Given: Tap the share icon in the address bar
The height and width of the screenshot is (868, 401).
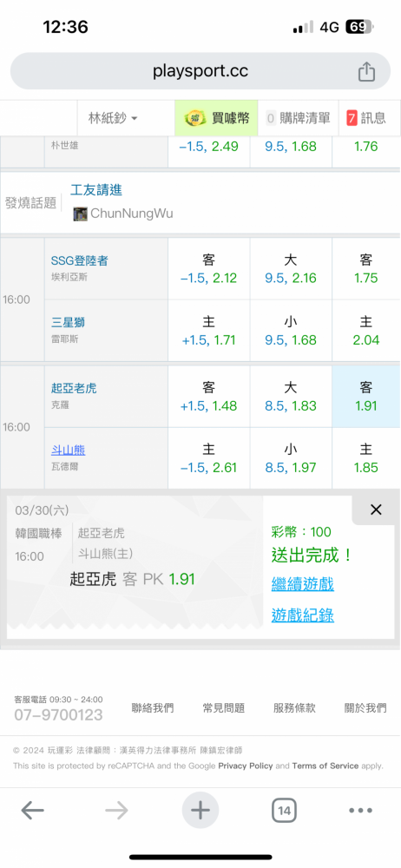Looking at the screenshot, I should tap(366, 71).
